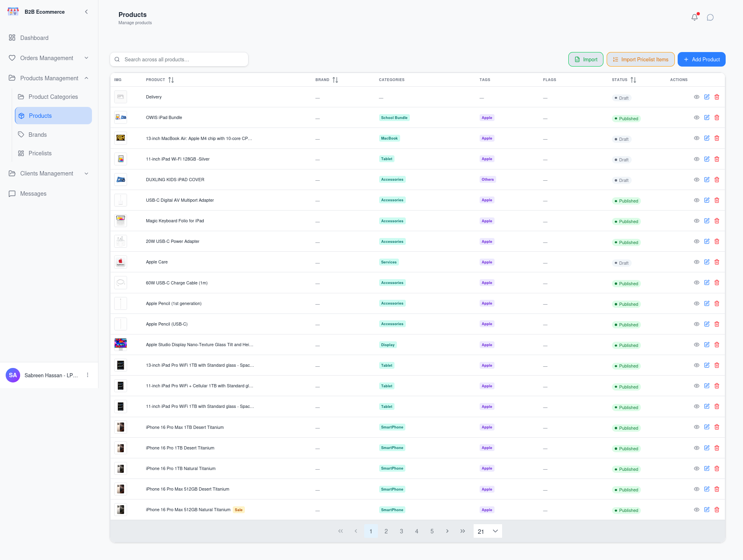Expand Orders Management menu
The height and width of the screenshot is (560, 743).
49,58
